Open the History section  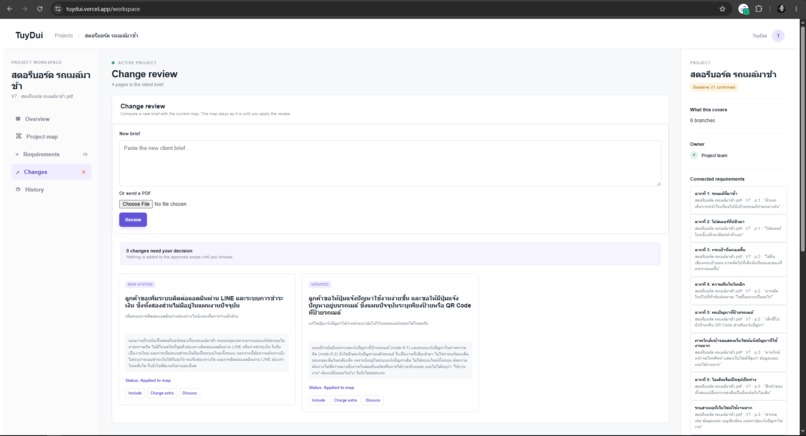[51, 189]
